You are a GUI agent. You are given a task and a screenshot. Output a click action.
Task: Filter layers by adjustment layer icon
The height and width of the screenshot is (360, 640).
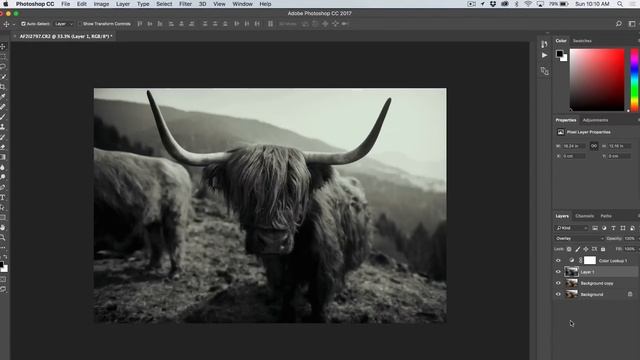tap(604, 228)
